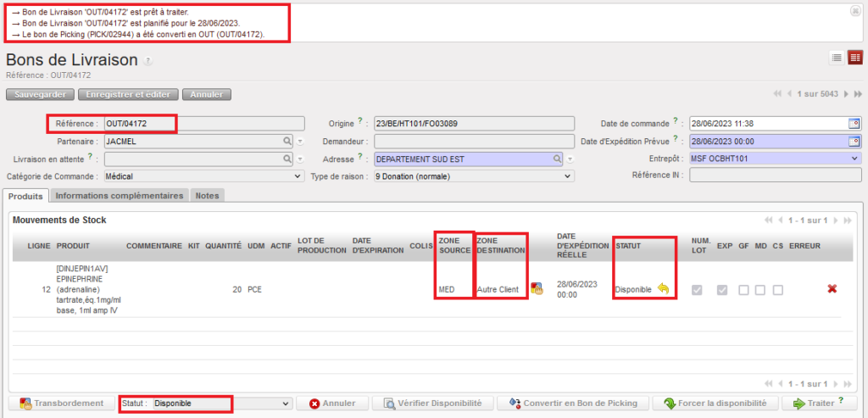Toggle the MD checkbox on line 12
This screenshot has width=868, height=418.
[760, 290]
